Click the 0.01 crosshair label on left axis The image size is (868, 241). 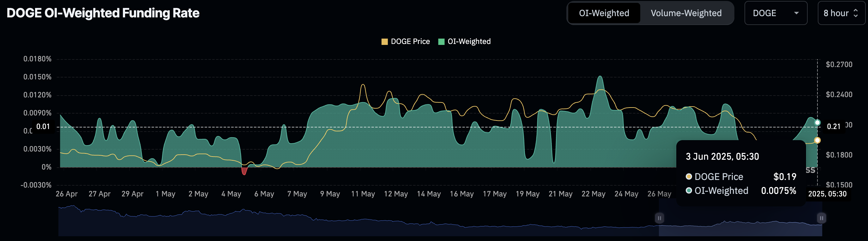43,127
